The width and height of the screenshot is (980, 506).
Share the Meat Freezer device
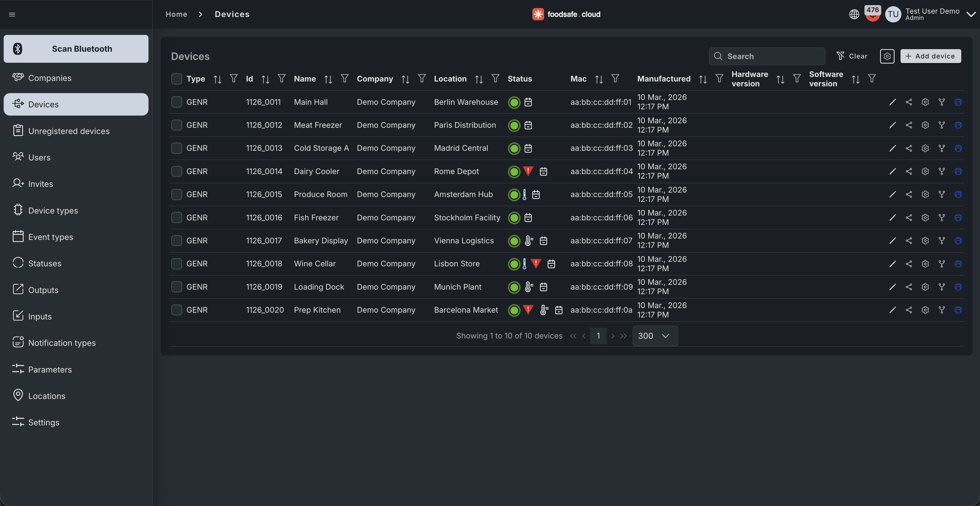click(x=909, y=125)
